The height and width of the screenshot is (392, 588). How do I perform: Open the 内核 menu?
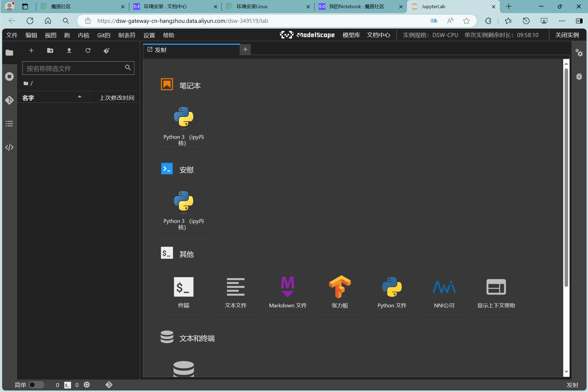click(x=83, y=35)
